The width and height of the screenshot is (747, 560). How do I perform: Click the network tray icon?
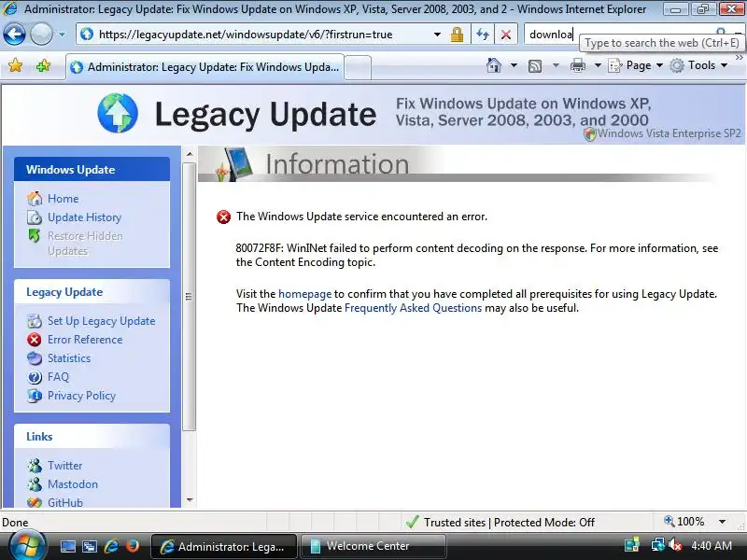pyautogui.click(x=658, y=545)
